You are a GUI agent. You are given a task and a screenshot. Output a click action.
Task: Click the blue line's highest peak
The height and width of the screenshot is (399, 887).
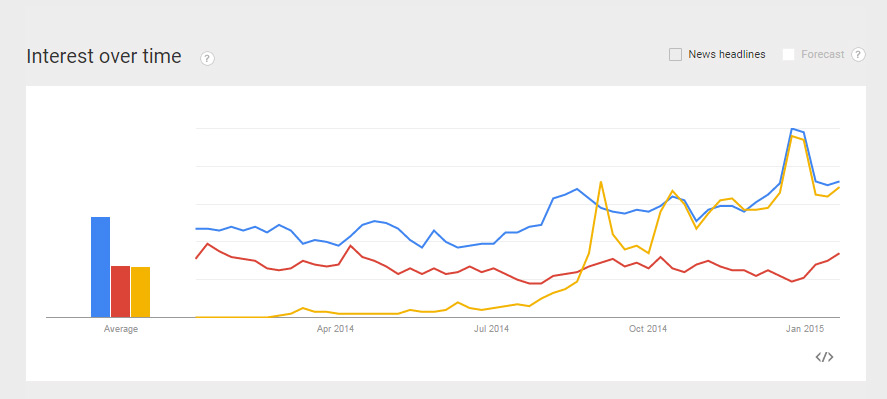point(792,129)
